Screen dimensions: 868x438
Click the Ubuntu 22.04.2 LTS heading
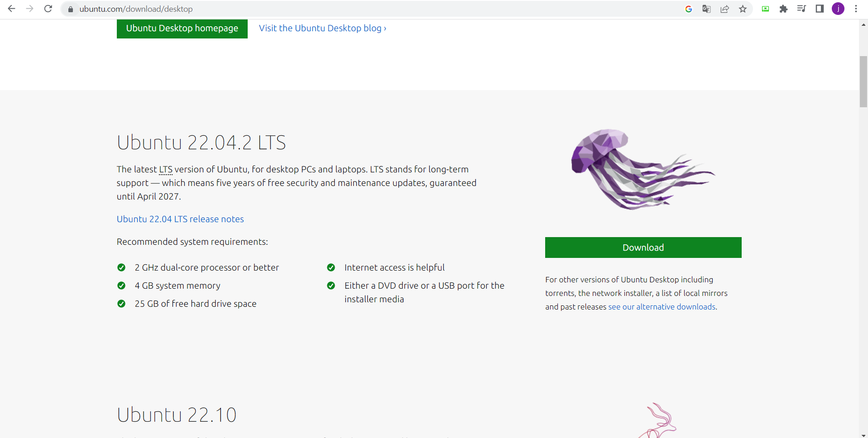tap(201, 143)
